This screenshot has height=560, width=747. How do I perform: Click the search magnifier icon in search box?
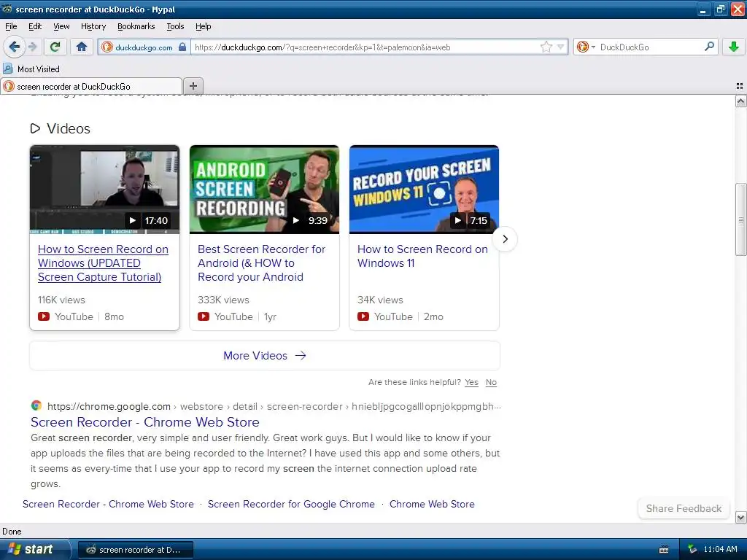[x=709, y=47]
